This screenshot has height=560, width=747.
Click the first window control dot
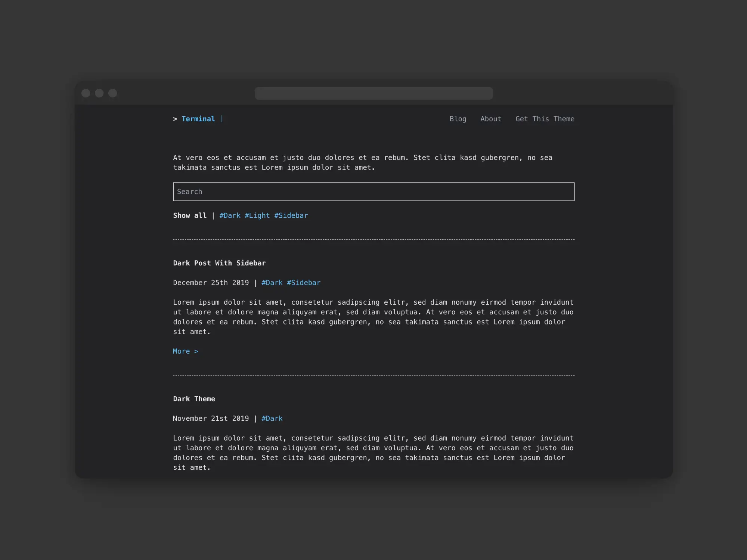pyautogui.click(x=86, y=93)
